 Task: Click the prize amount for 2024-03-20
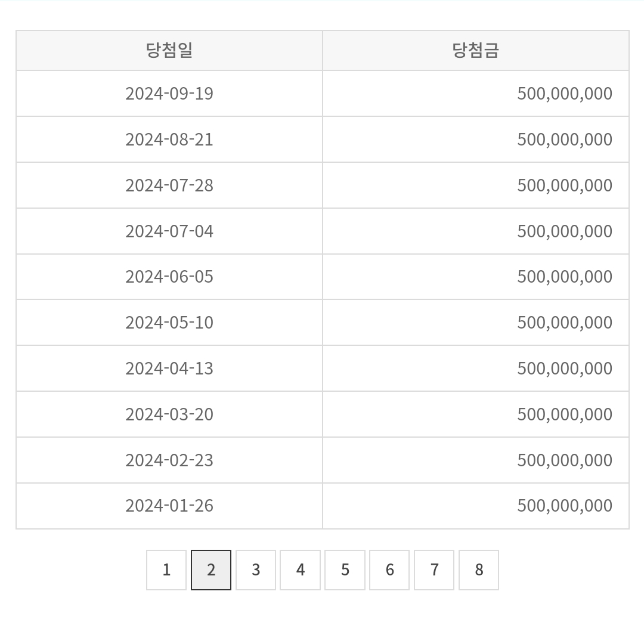[564, 414]
